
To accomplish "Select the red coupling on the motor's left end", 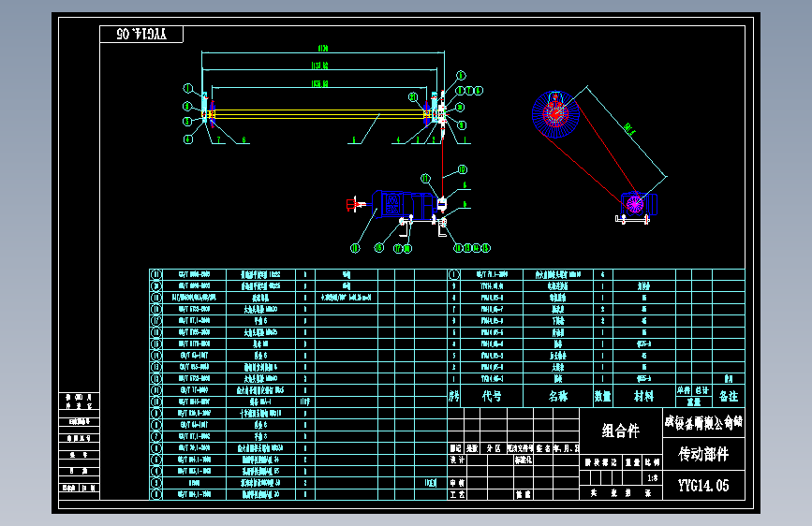I will tap(354, 204).
